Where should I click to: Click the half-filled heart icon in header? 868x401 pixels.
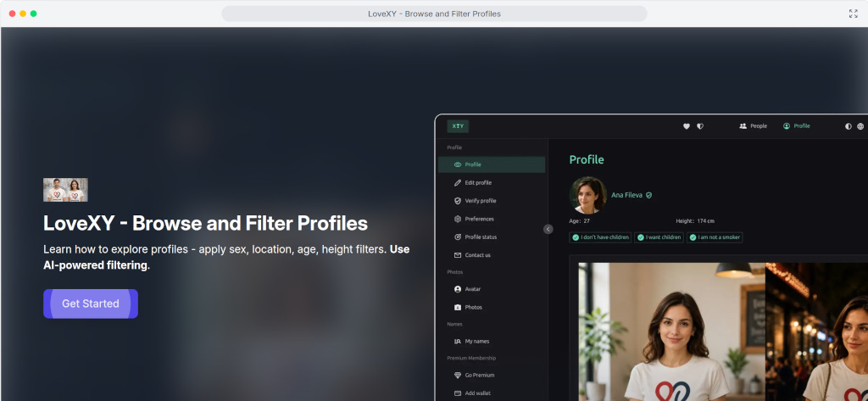coord(700,126)
